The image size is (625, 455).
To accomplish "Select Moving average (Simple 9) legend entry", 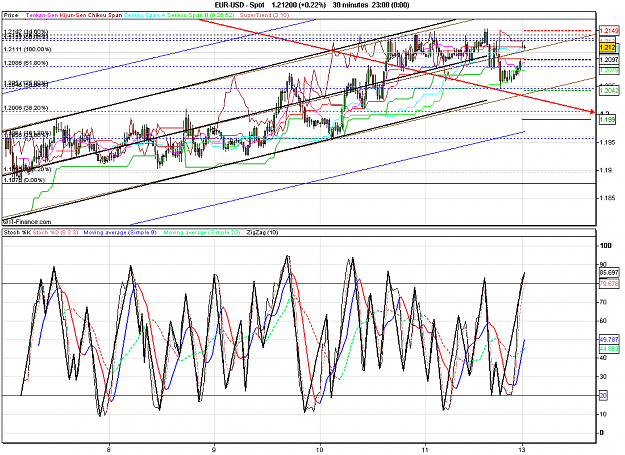I will [120, 232].
